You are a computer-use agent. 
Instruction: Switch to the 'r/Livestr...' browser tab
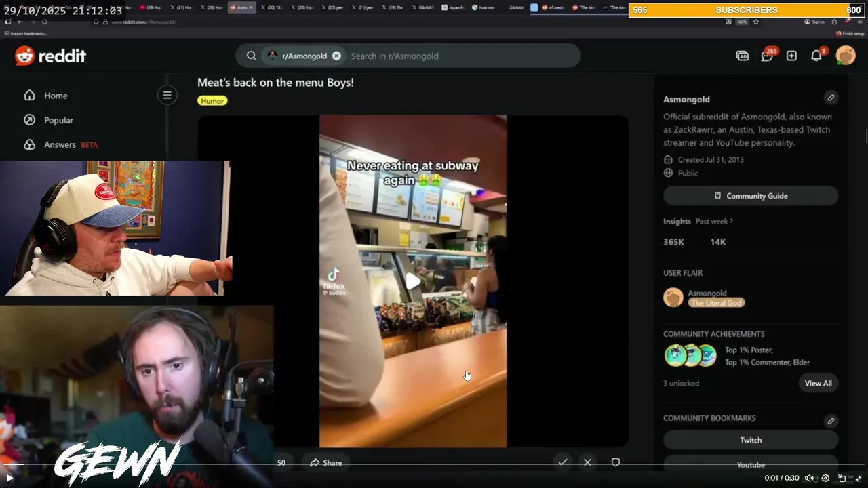(x=554, y=7)
